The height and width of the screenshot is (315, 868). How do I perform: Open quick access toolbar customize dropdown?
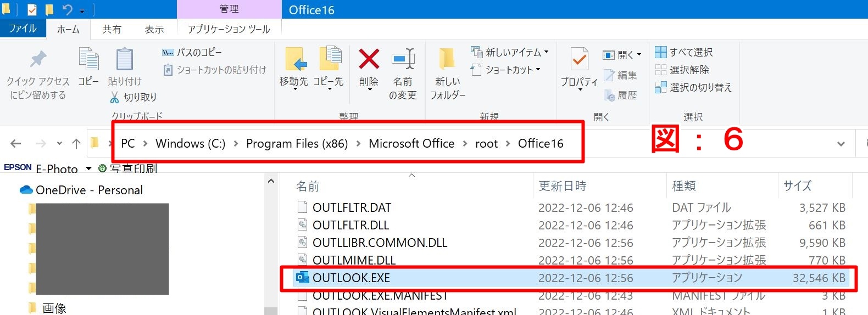coord(82,10)
